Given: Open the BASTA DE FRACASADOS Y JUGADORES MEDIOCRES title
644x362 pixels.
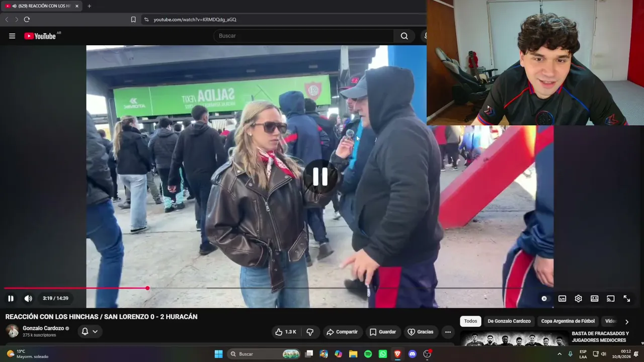Looking at the screenshot, I should pyautogui.click(x=600, y=337).
